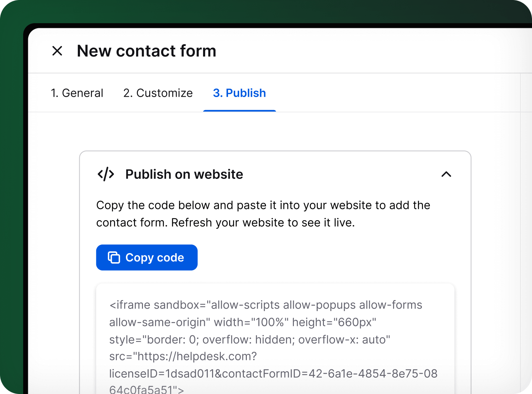Click the width and height code line
The height and width of the screenshot is (394, 532).
pyautogui.click(x=242, y=322)
